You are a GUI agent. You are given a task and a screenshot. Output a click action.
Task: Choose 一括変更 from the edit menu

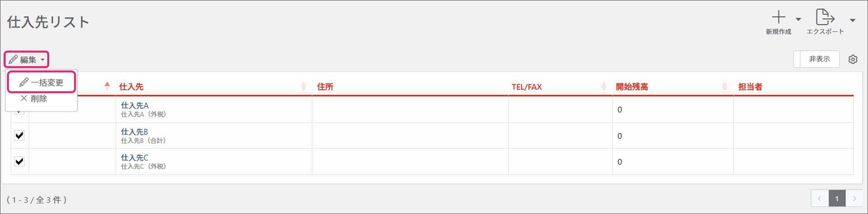[x=41, y=82]
